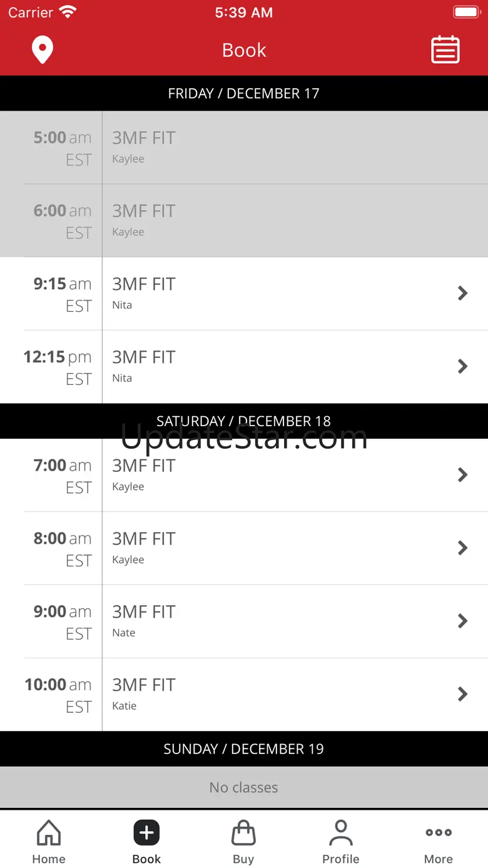The height and width of the screenshot is (868, 488).
Task: Switch to the Profile tab label
Action: click(341, 859)
